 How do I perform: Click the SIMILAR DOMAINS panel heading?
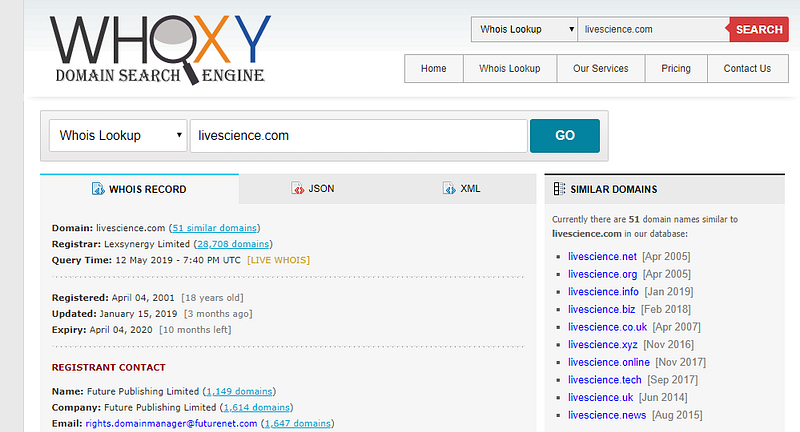tap(614, 189)
